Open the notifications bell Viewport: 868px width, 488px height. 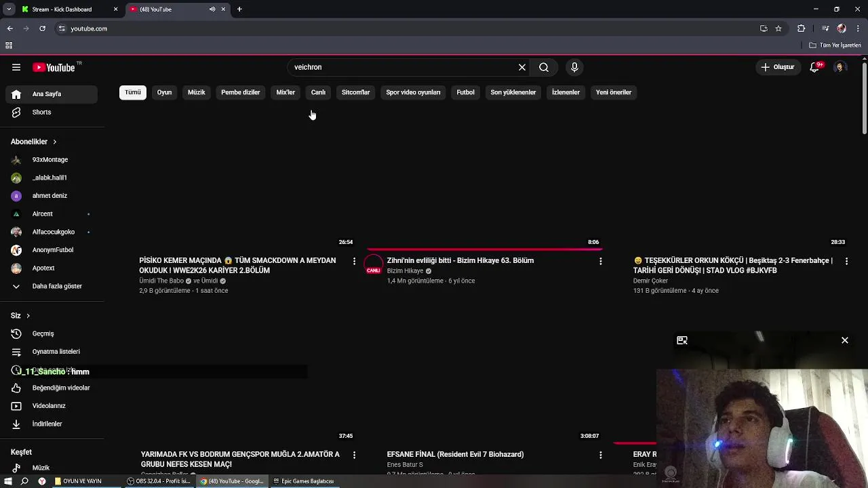click(815, 67)
